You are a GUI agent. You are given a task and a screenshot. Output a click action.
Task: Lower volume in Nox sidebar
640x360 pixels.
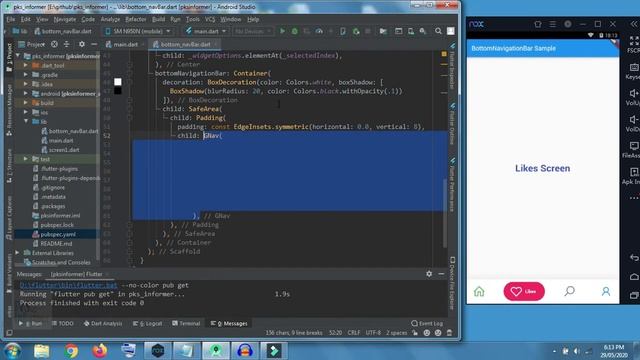633,123
